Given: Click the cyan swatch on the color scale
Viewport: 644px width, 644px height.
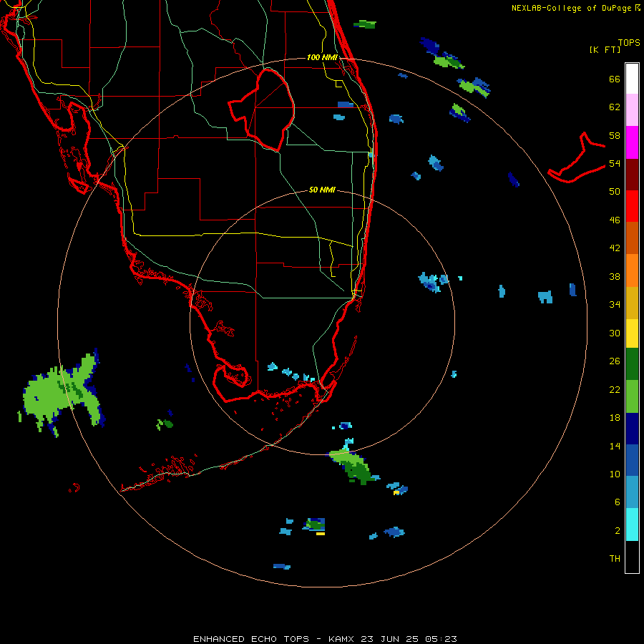Looking at the screenshot, I should tap(632, 525).
